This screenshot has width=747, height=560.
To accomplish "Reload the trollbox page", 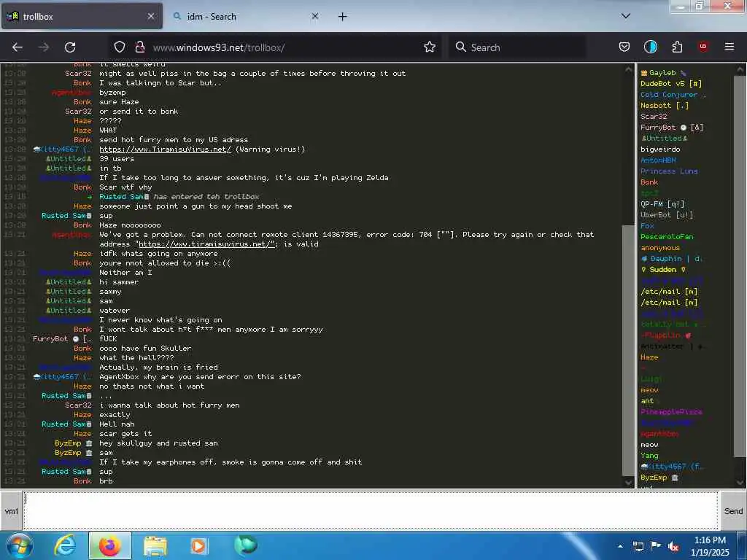I will pyautogui.click(x=70, y=47).
